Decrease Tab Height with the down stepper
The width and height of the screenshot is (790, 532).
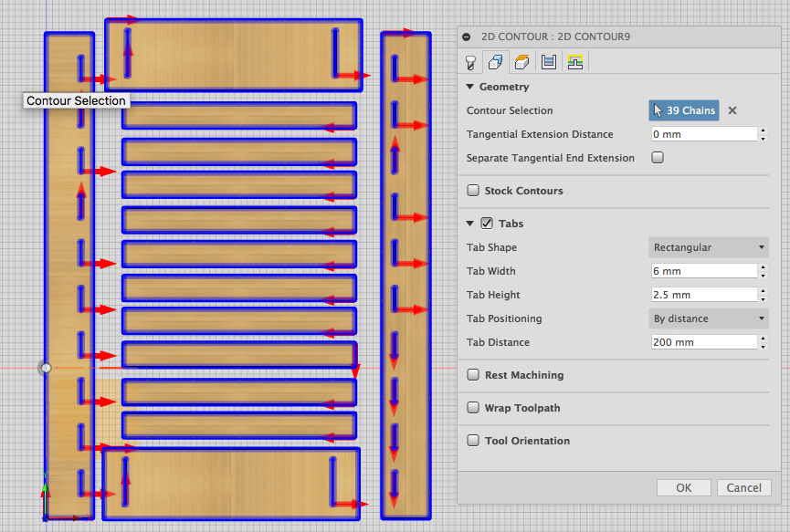coord(764,299)
